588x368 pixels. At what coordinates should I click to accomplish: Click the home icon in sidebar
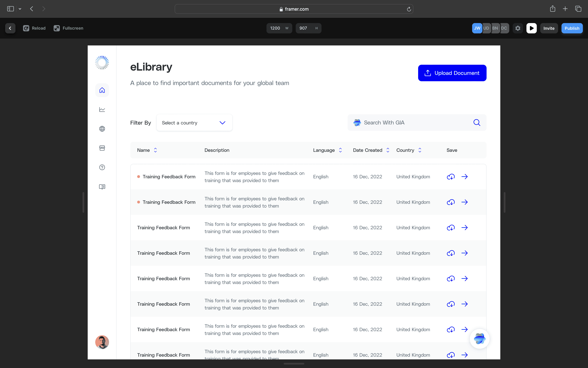(102, 90)
